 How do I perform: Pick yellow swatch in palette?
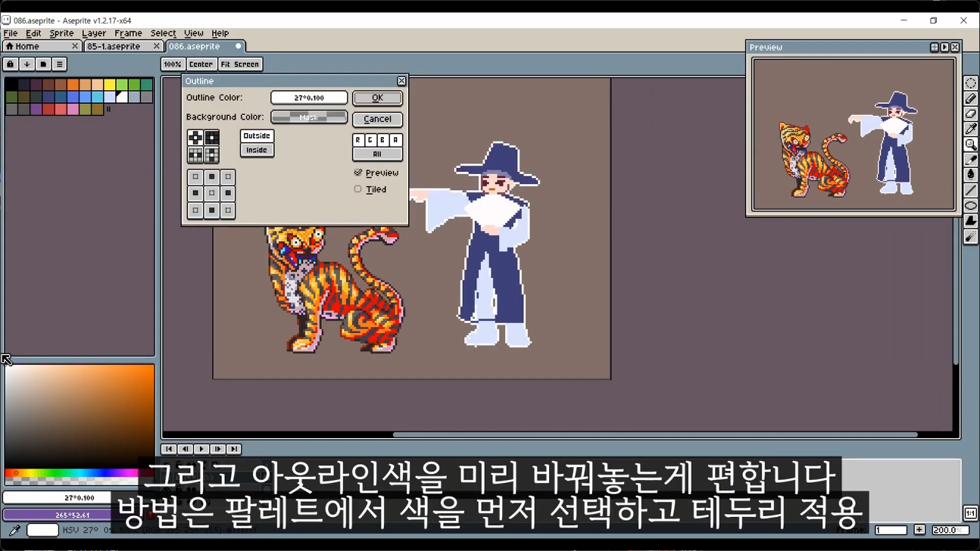[110, 85]
